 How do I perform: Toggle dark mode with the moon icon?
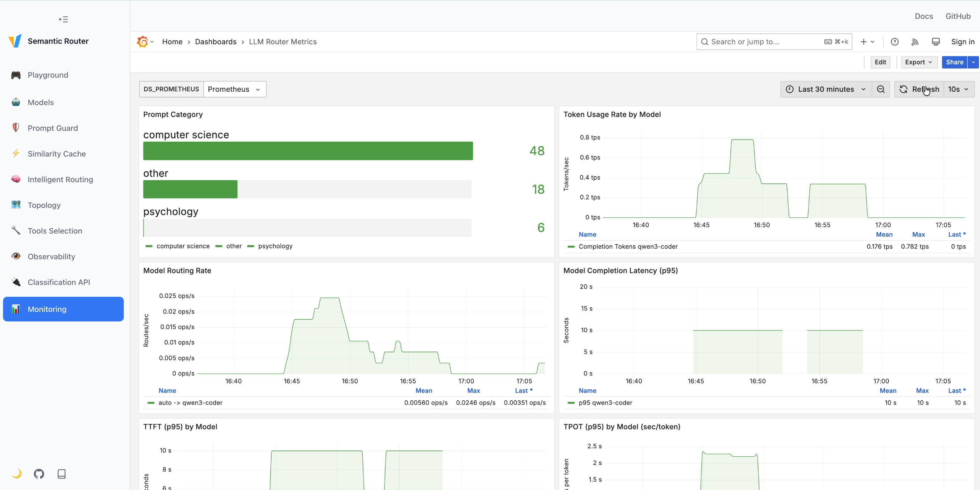17,474
